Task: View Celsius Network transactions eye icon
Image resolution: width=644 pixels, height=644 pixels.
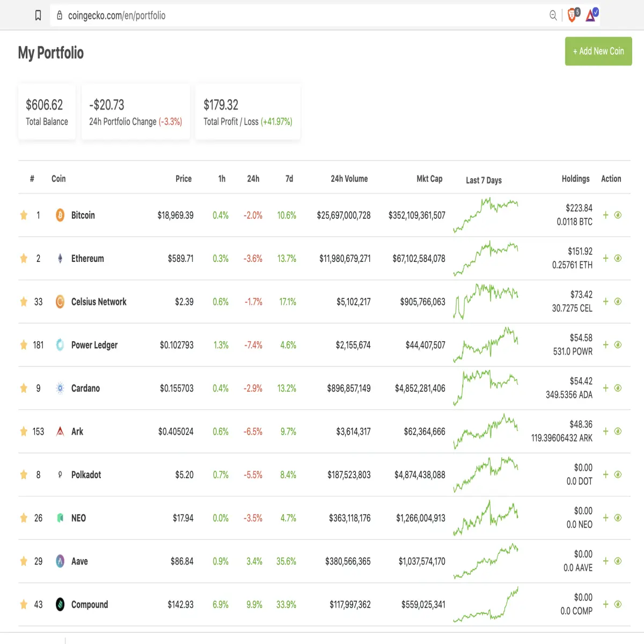Action: point(618,302)
